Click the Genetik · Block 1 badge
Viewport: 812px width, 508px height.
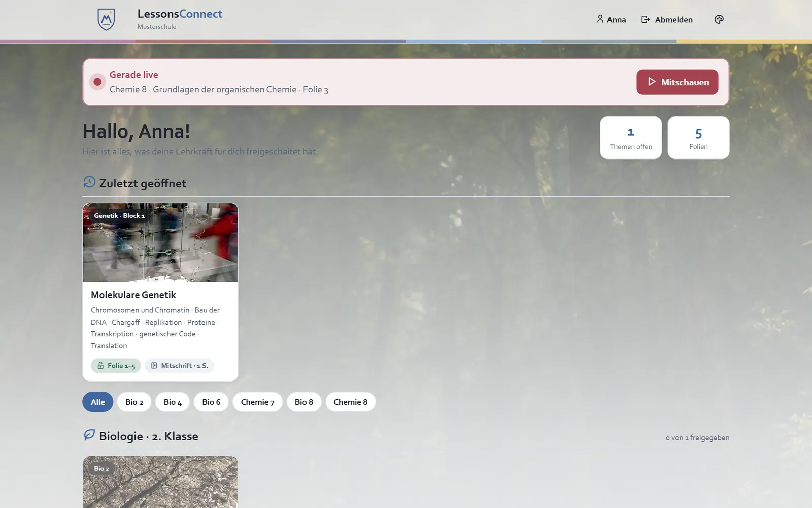pos(119,216)
